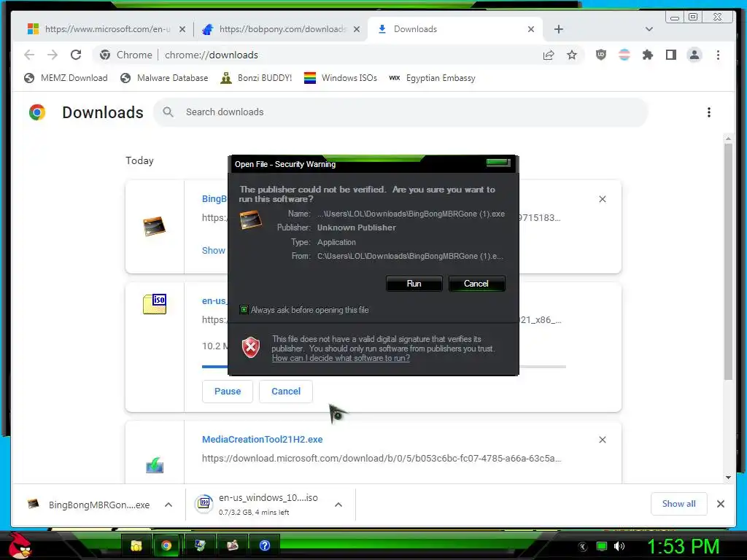
Task: Click the Run button in security warning
Action: pos(414,284)
